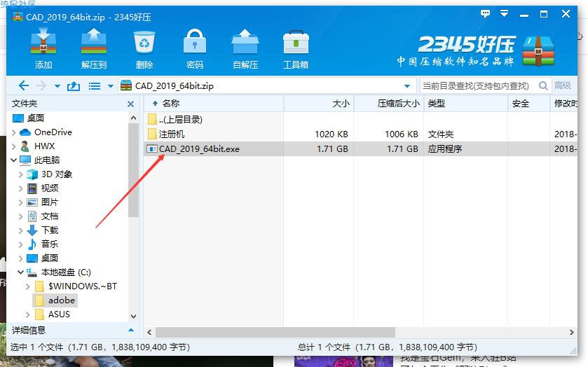
Task: Click the 2345好压 logo banner
Action: (475, 50)
